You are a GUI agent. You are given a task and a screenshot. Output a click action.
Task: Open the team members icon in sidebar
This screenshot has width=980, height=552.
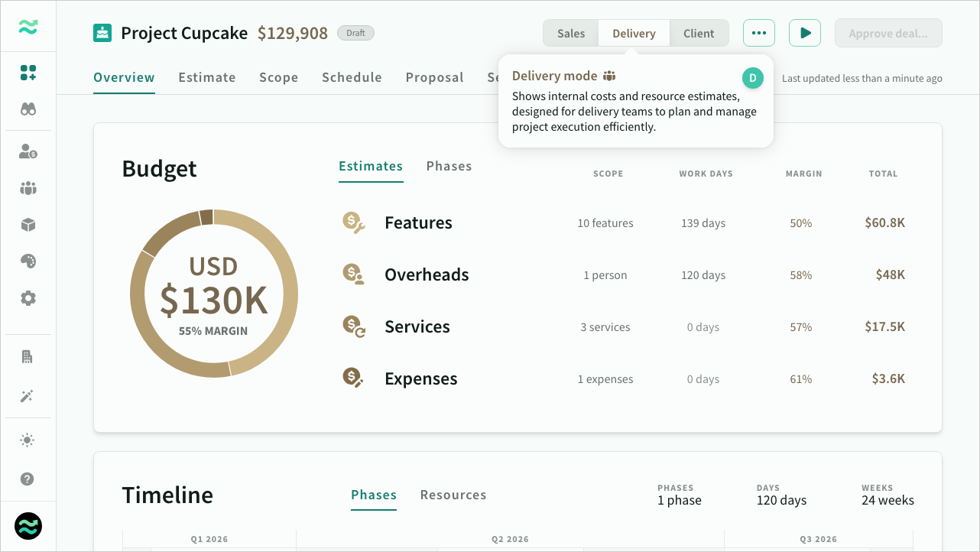tap(28, 188)
